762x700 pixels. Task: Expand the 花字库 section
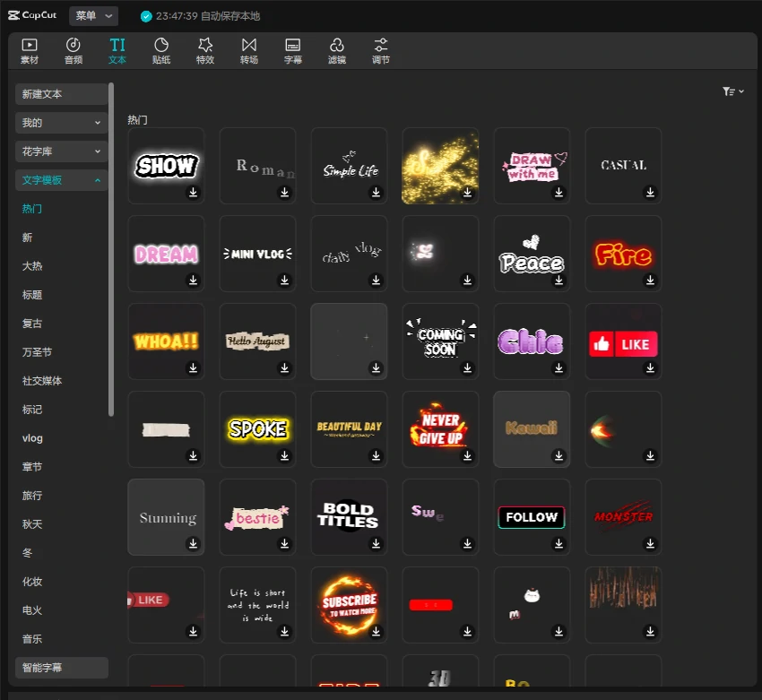(61, 151)
